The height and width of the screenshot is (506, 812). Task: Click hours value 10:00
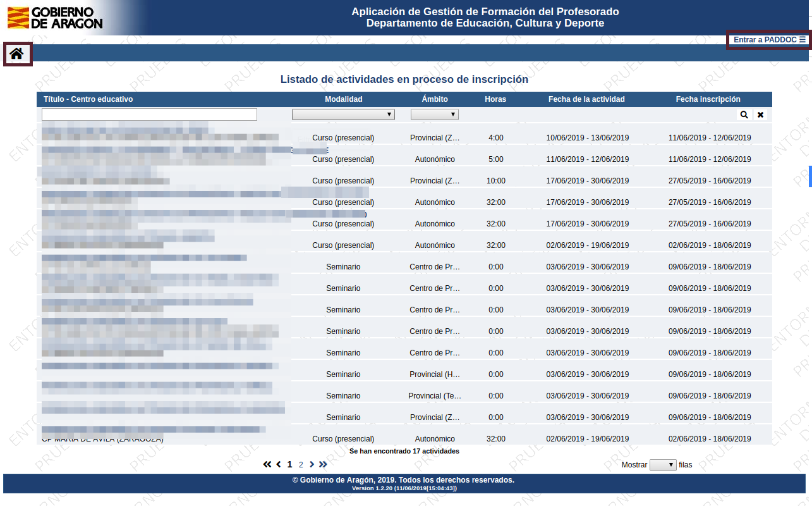pos(496,181)
